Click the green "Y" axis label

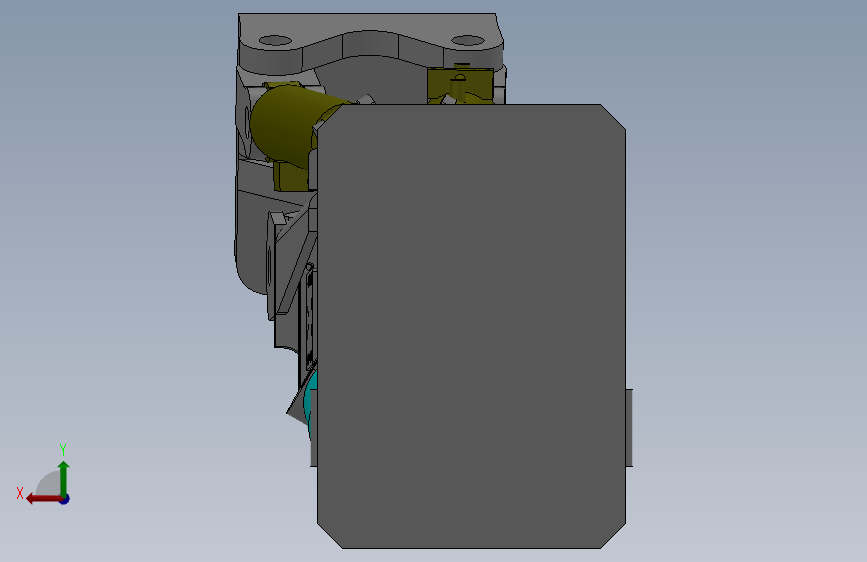(x=63, y=450)
